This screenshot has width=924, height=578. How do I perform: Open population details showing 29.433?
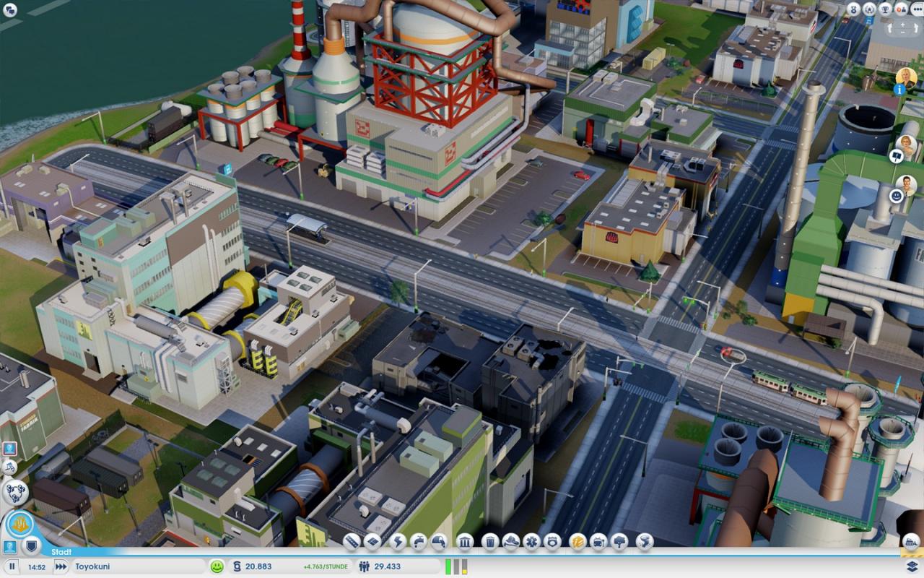tap(397, 566)
